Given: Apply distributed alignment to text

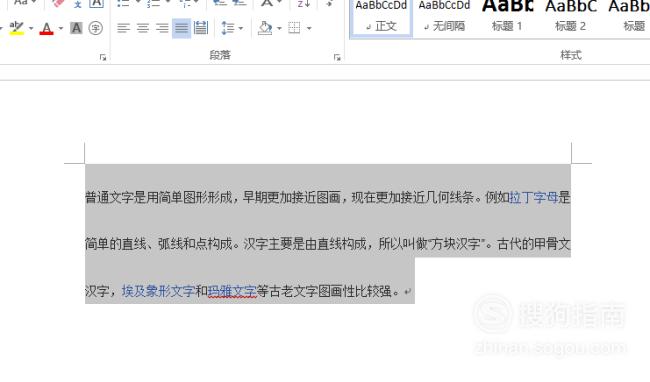Looking at the screenshot, I should pyautogui.click(x=201, y=28).
